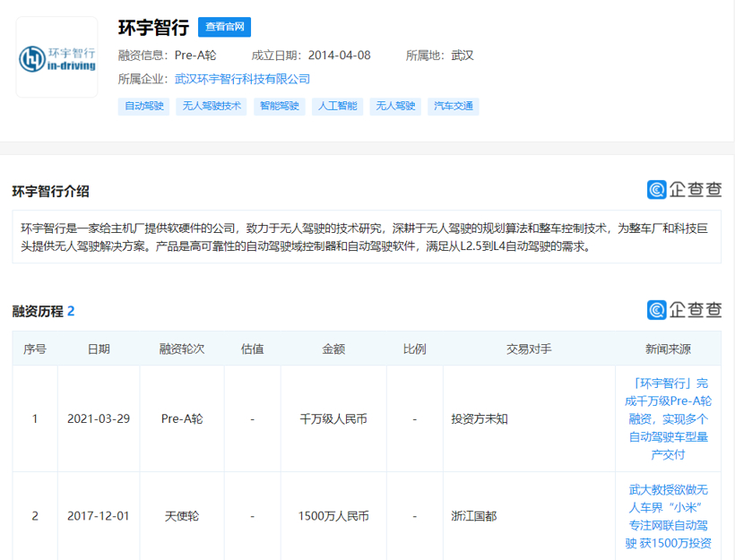Select the 自动驾驶 tag
The image size is (735, 560).
coord(144,106)
